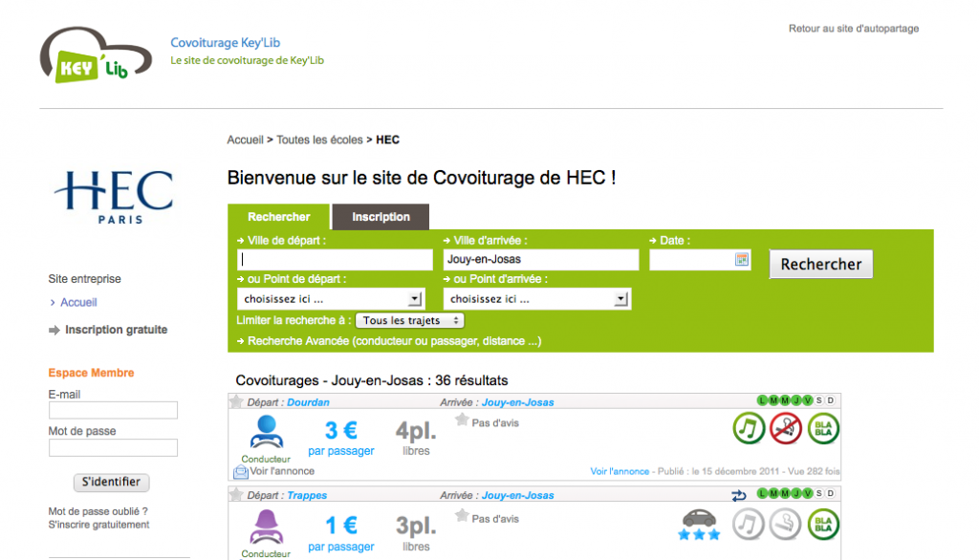Switch to the Inscription tab

coord(381,217)
